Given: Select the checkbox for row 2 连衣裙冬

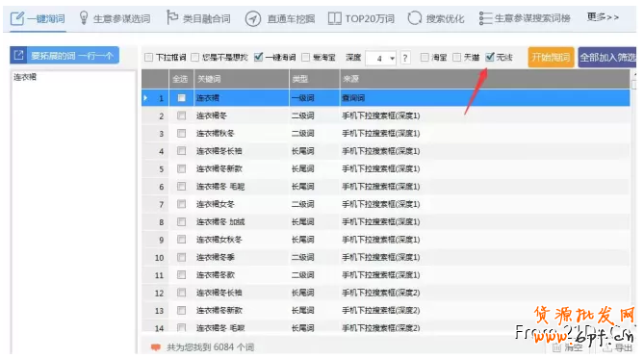Looking at the screenshot, I should (x=181, y=115).
